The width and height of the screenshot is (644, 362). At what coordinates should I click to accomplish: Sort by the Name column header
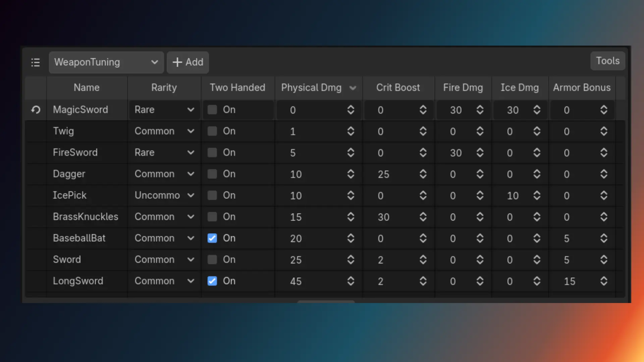(x=87, y=88)
